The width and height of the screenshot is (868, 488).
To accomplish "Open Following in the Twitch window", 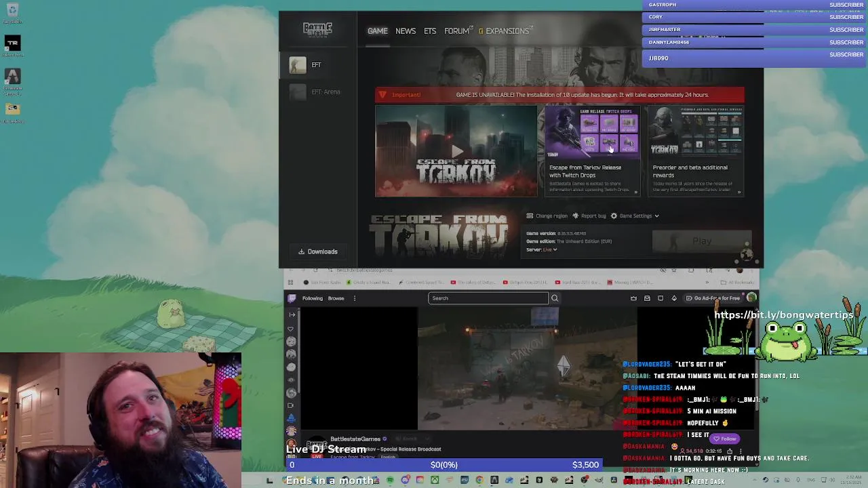I will point(313,298).
